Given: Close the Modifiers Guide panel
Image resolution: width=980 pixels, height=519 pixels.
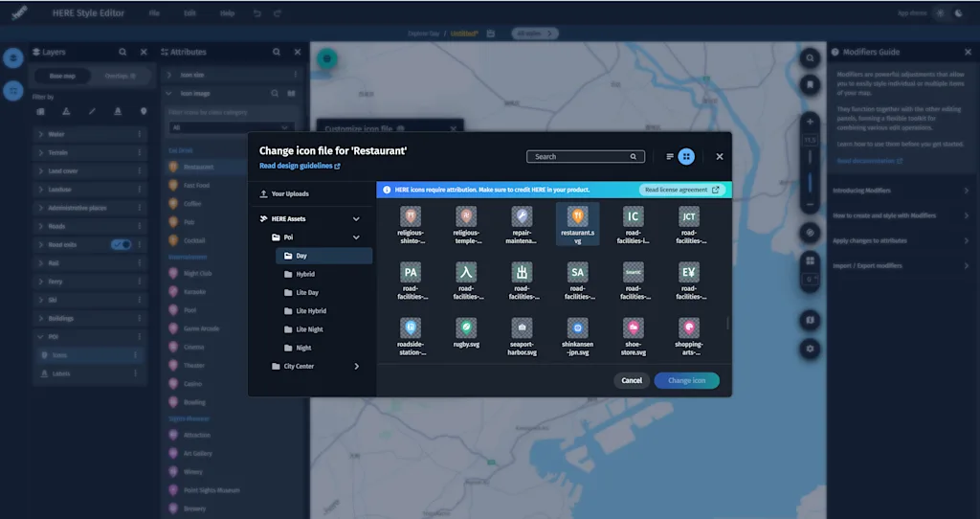Looking at the screenshot, I should (x=968, y=52).
